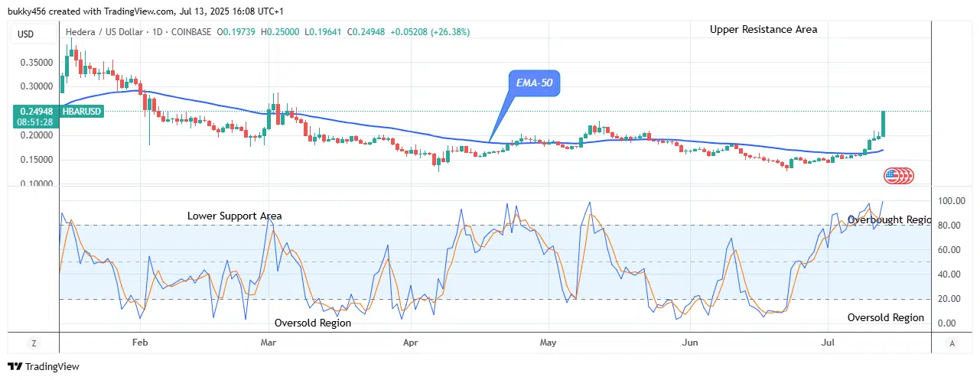The image size is (980, 380).
Task: Click the 'Overbought Region' annotation
Action: (x=888, y=219)
